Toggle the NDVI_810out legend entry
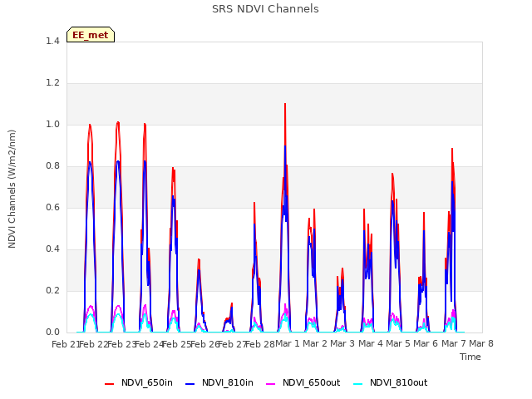 [x=390, y=382]
